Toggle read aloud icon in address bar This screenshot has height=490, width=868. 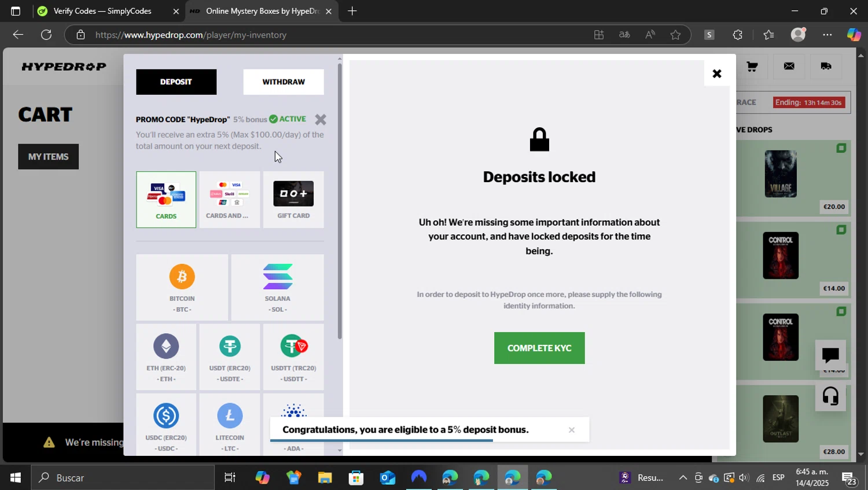pos(650,35)
